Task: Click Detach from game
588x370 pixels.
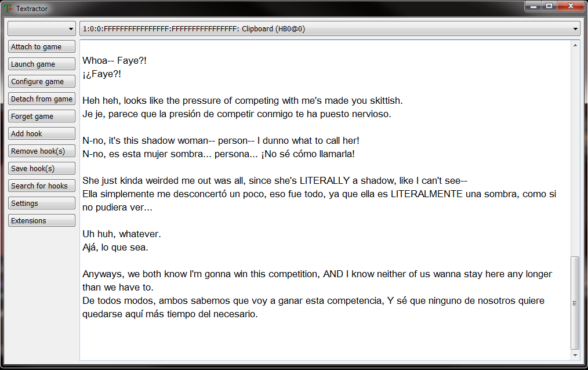Action: click(x=42, y=99)
